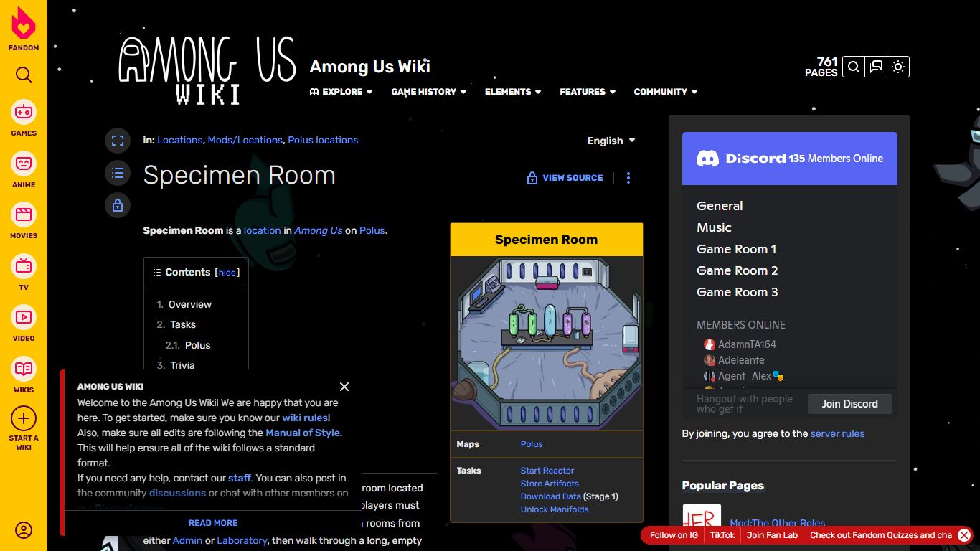Toggle light/dark theme sun icon
Viewport: 980px width, 551px height.
[898, 67]
